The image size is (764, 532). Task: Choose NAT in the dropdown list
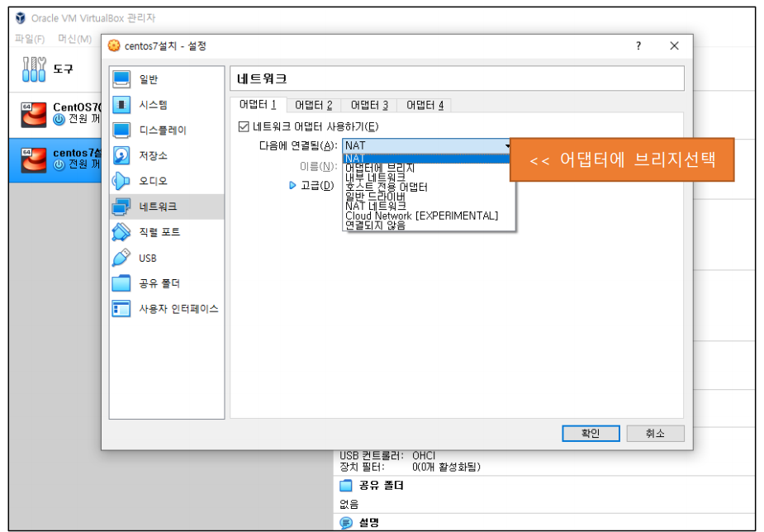click(428, 159)
